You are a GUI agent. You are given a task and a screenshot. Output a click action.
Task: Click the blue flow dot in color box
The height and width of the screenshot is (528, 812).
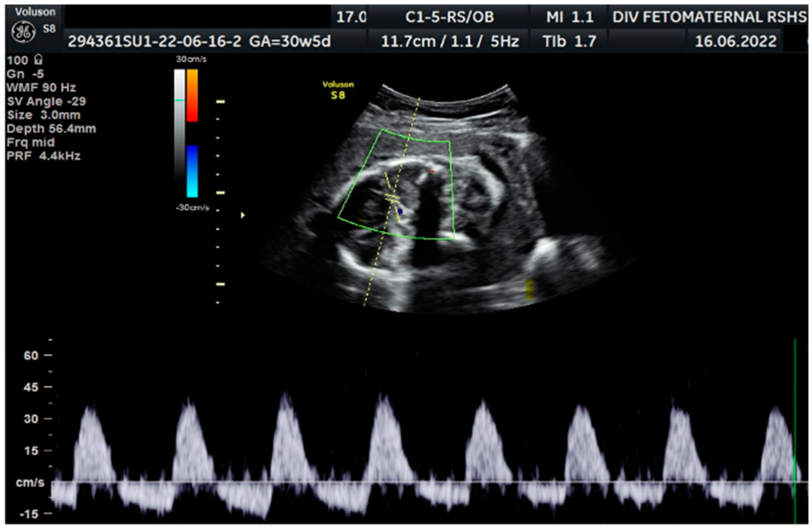[400, 211]
